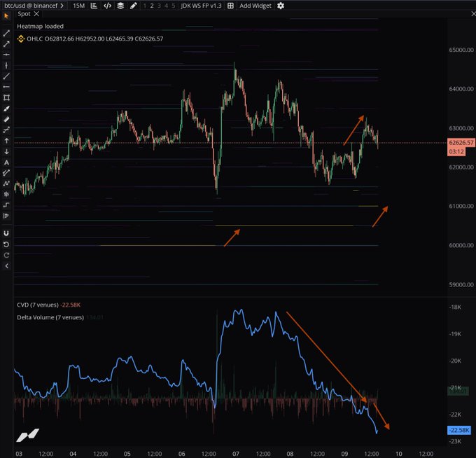Click the 60000.00 price axis label
The width and height of the screenshot is (476, 458).
(x=461, y=245)
